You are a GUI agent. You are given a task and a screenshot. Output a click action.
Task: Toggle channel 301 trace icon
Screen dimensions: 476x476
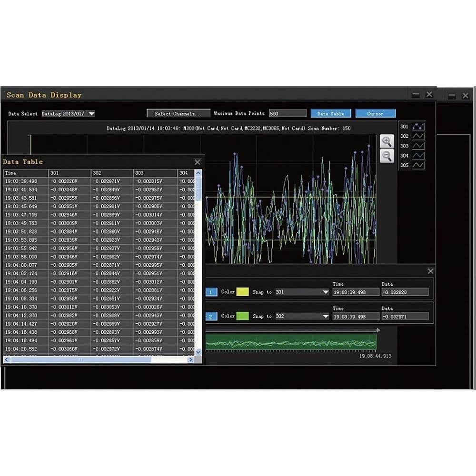click(418, 127)
